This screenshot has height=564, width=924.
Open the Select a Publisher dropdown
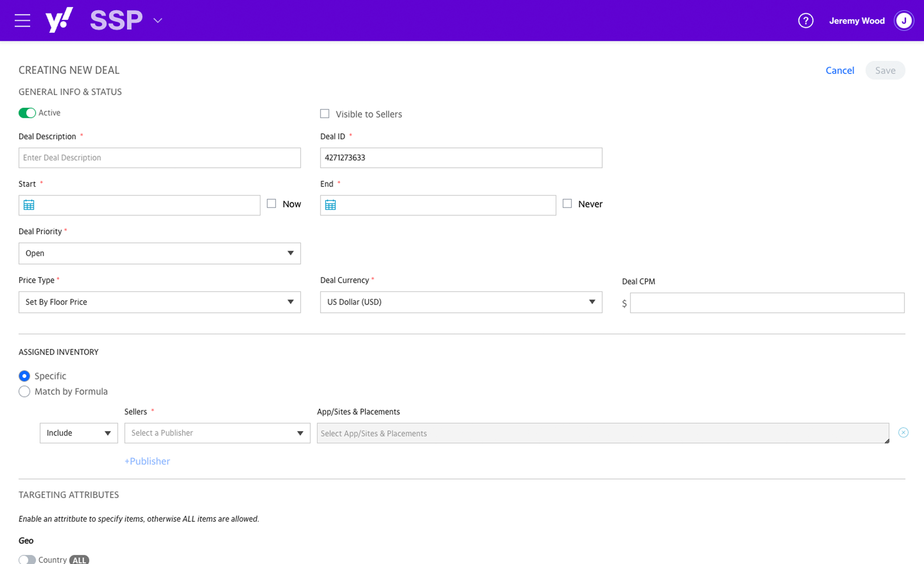[217, 433]
